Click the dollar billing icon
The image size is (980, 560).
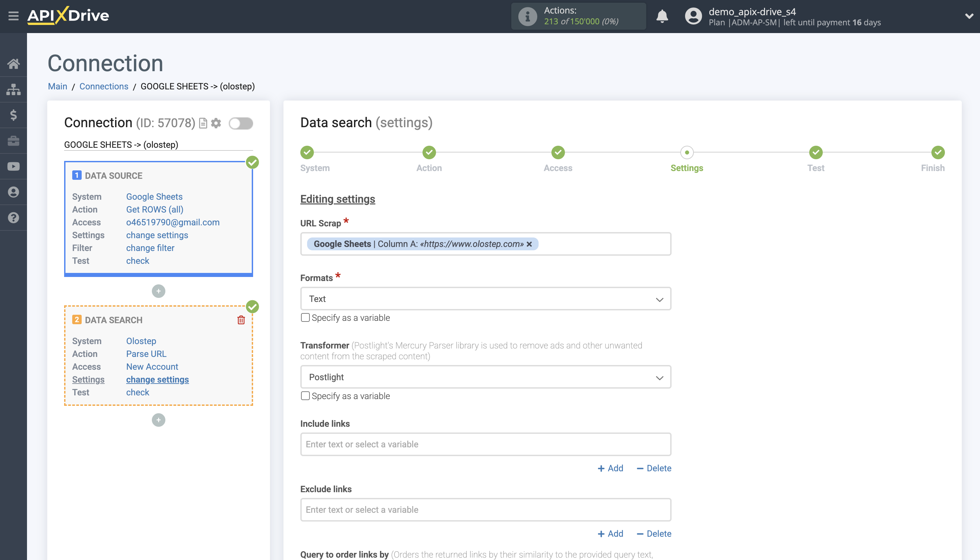click(x=13, y=115)
